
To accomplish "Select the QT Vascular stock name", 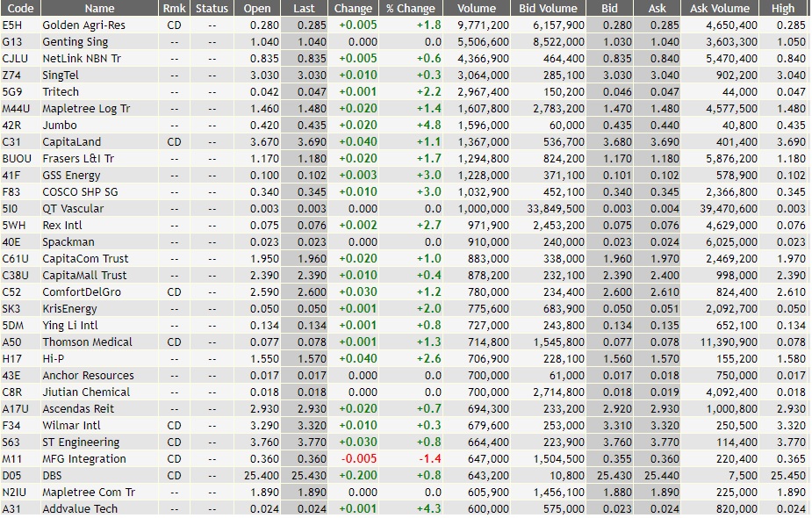I will [x=73, y=209].
